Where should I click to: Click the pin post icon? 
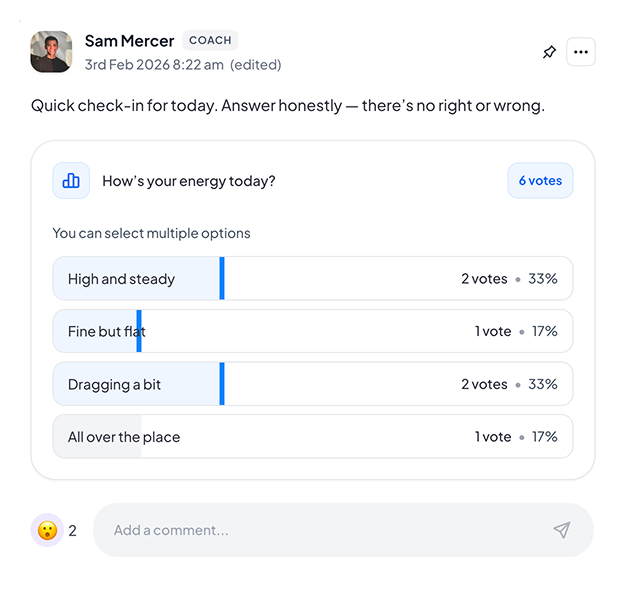coord(549,52)
